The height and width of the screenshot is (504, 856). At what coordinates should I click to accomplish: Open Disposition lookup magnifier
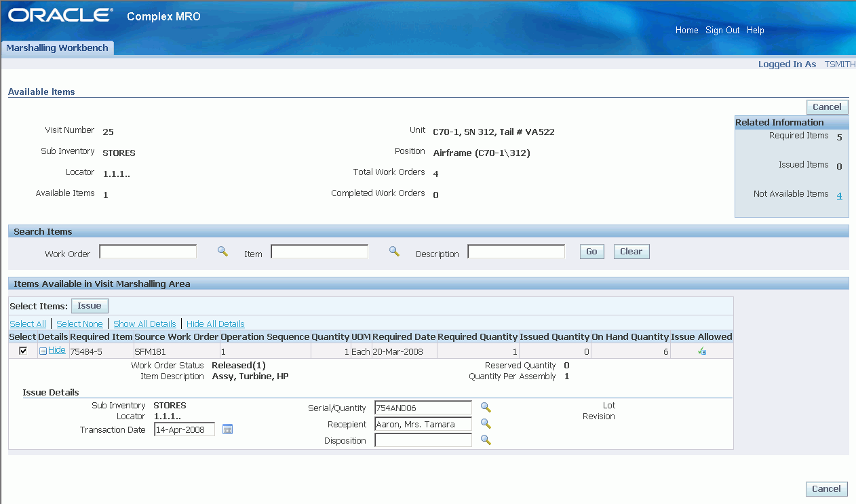[486, 440]
